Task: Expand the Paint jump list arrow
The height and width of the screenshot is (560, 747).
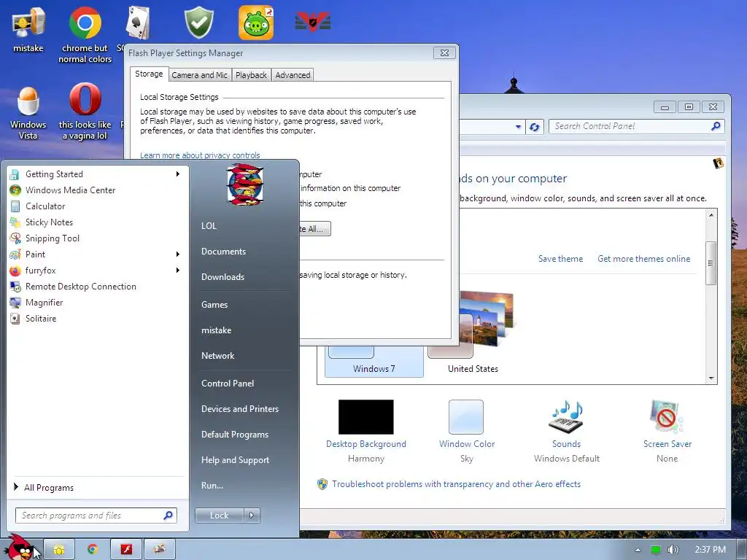Action: tap(178, 254)
